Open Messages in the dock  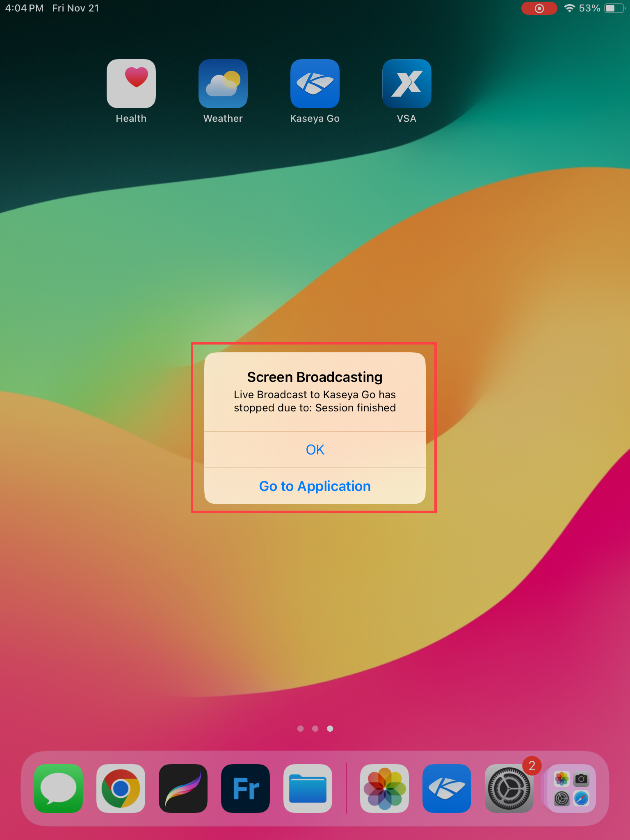[59, 788]
